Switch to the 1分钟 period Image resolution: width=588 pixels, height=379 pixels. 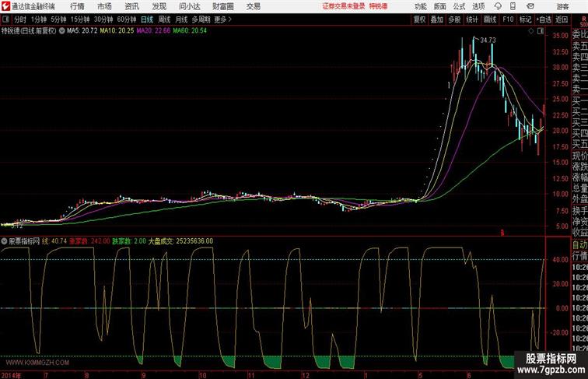39,19
